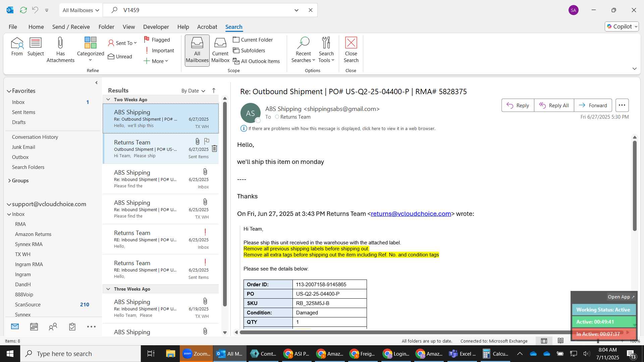The width and height of the screenshot is (644, 362).
Task: Open Calculator from taskbar
Action: pyautogui.click(x=496, y=354)
